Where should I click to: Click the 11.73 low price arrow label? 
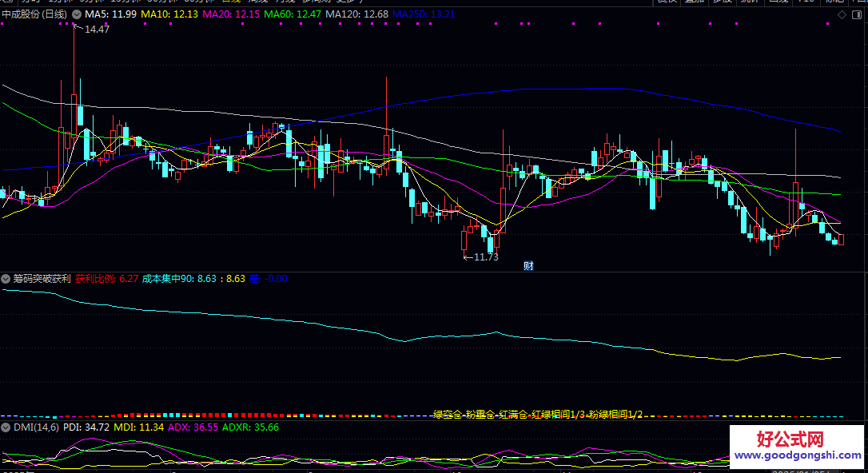[x=480, y=256]
